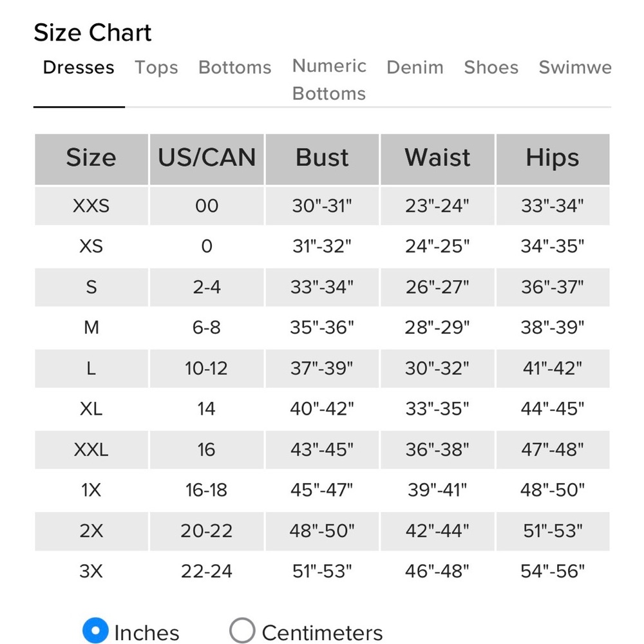Select the Centimeters radio button
The height and width of the screenshot is (644, 644).
click(242, 630)
